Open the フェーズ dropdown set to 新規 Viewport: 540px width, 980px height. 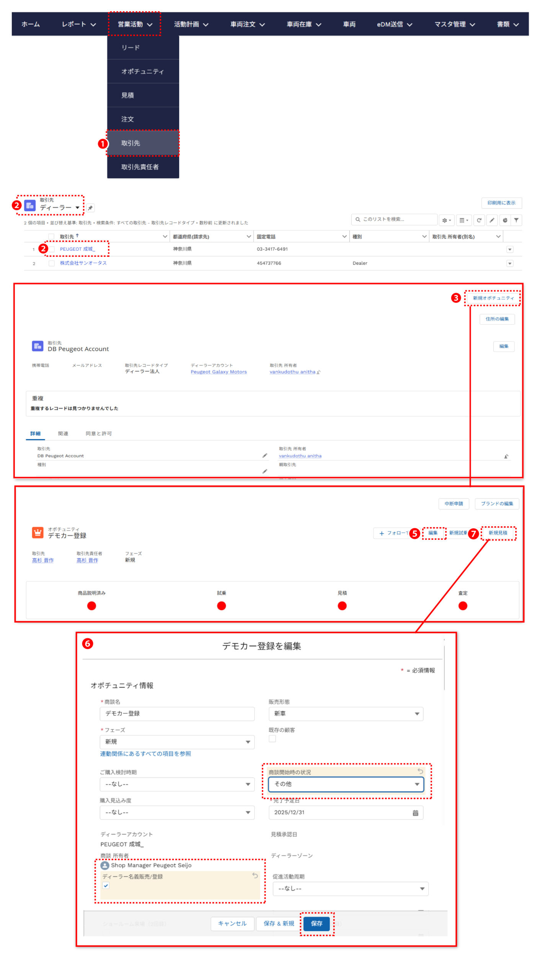[177, 742]
